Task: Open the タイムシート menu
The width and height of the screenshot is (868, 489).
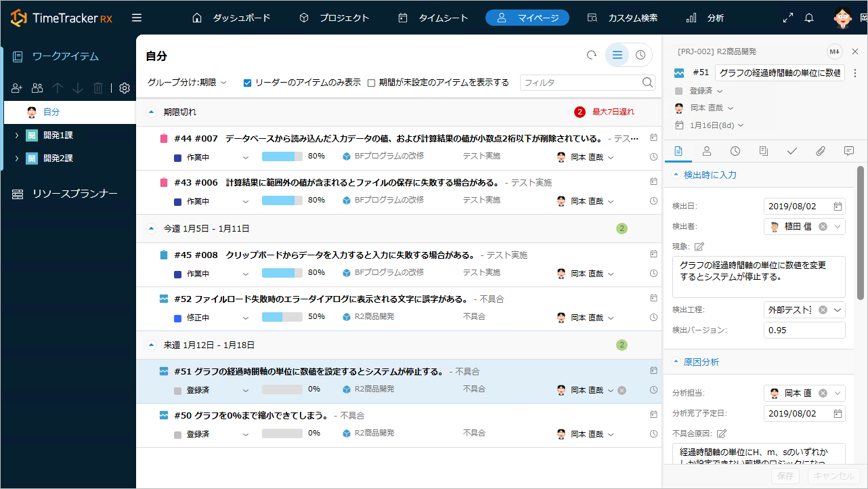Action: pos(433,18)
